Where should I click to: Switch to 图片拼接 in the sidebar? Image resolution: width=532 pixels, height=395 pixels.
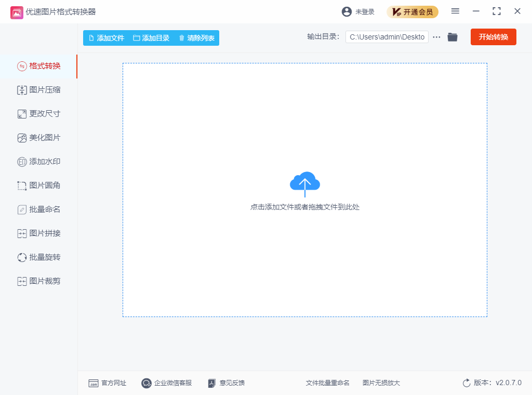point(38,233)
